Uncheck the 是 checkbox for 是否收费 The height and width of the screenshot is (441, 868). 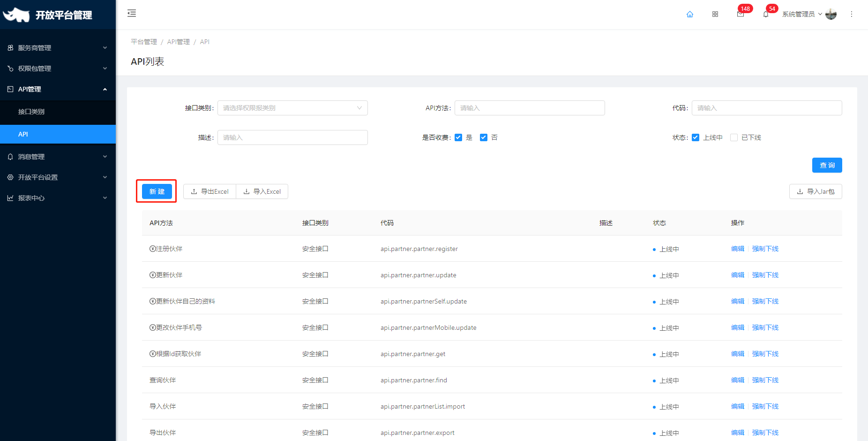coord(458,137)
